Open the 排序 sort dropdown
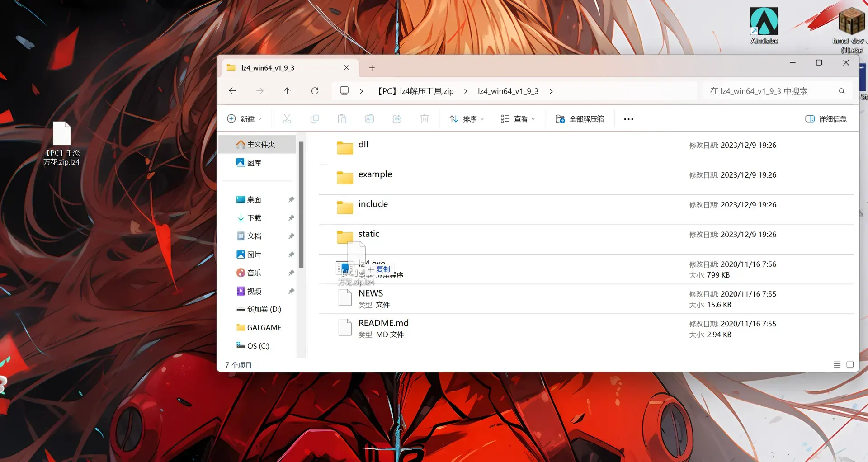This screenshot has height=462, width=868. (x=467, y=119)
